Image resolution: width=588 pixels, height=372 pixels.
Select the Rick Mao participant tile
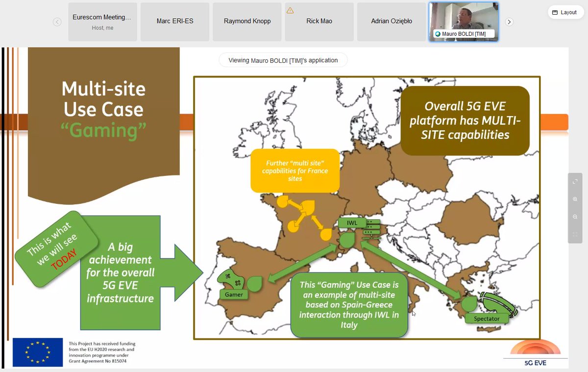pyautogui.click(x=319, y=22)
